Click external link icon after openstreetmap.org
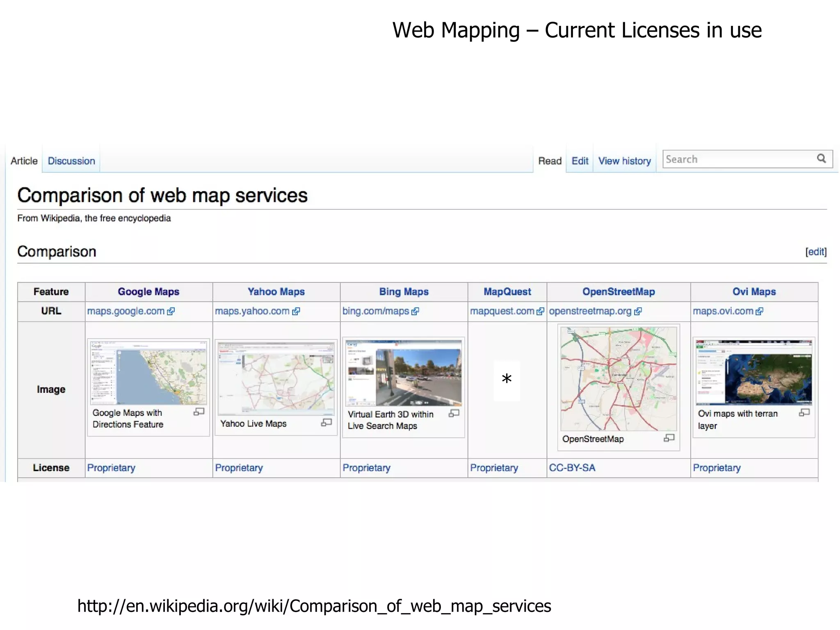 pos(638,312)
